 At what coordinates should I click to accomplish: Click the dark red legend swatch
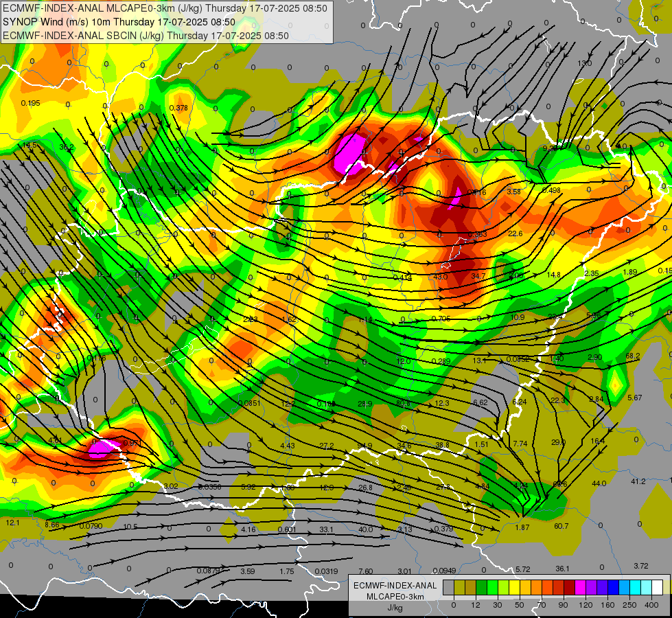pos(570,587)
